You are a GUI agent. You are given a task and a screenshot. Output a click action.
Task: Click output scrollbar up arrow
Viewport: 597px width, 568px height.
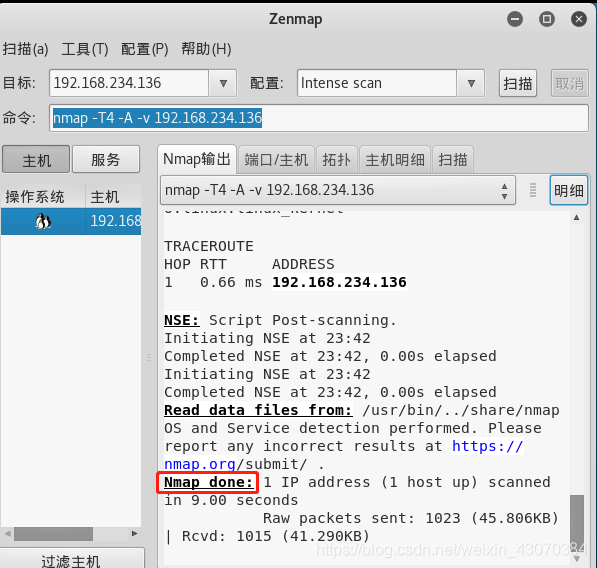pyautogui.click(x=576, y=217)
